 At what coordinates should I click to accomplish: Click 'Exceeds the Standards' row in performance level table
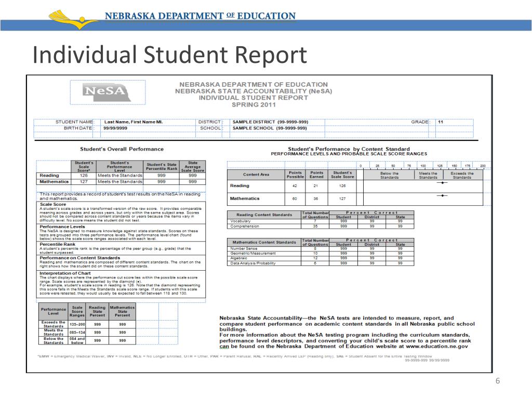tap(87, 324)
